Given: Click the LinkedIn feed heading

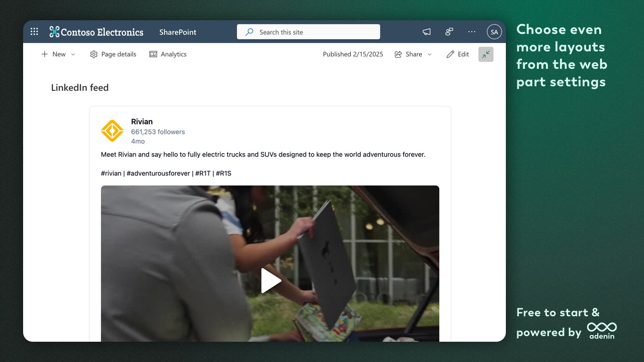Looking at the screenshot, I should click(80, 88).
